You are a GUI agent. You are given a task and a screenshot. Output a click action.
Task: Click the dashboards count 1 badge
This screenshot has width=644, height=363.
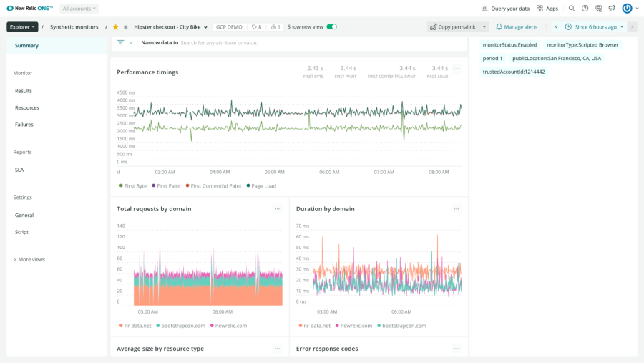click(x=275, y=27)
